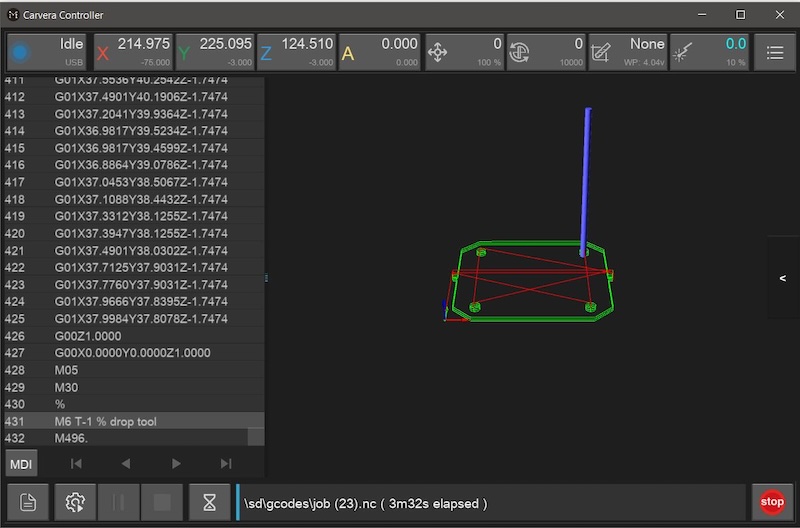Image resolution: width=800 pixels, height=528 pixels.
Task: Expand the right side panel arrow
Action: coord(783,278)
